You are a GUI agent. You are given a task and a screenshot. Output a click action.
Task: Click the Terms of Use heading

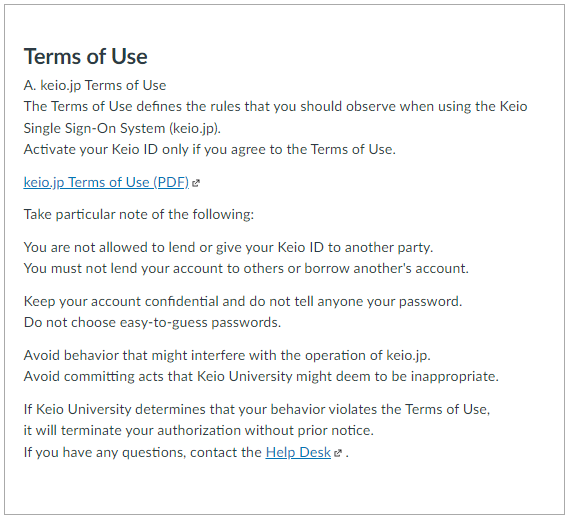point(86,57)
